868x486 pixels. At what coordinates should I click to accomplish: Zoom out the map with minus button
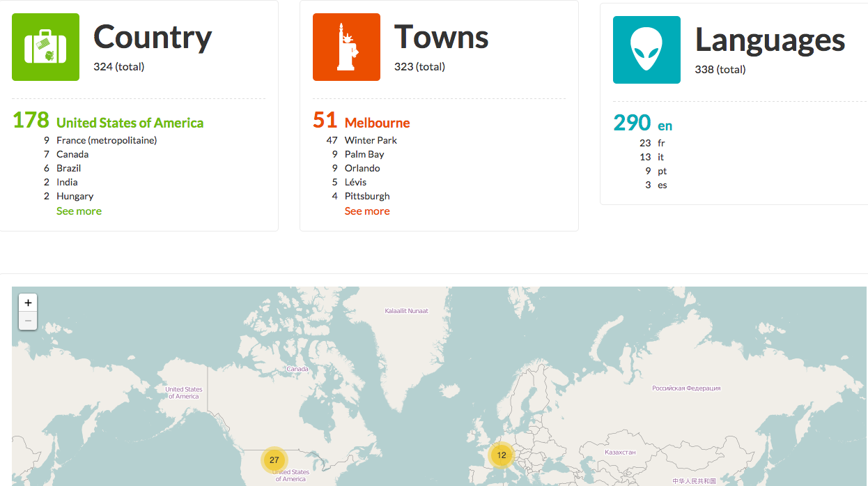click(28, 321)
